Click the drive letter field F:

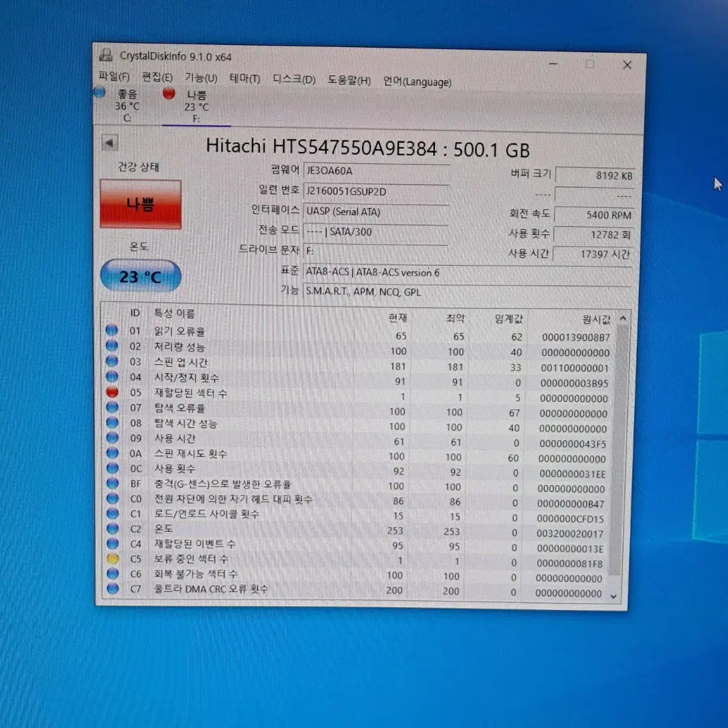click(375, 251)
